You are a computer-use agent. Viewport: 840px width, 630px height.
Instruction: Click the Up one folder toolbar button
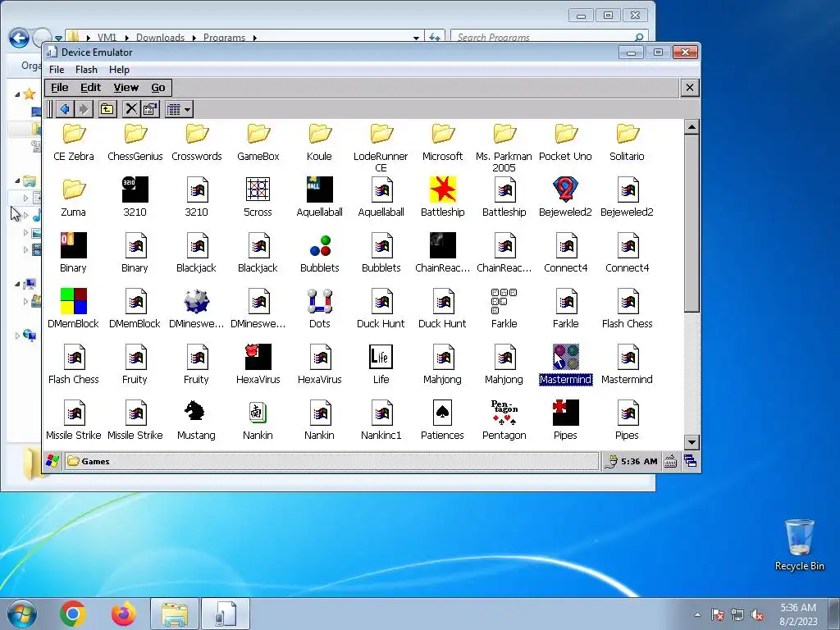(x=107, y=109)
